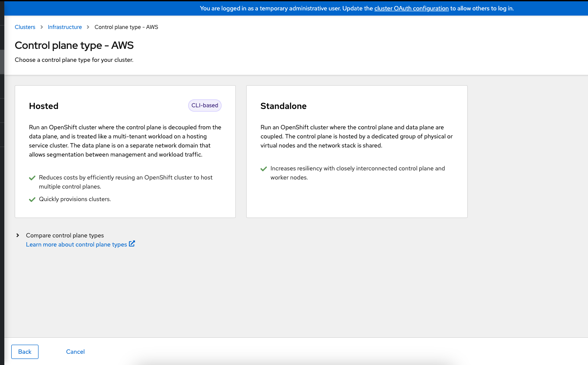Image resolution: width=588 pixels, height=365 pixels.
Task: Cancel the cluster creation wizard
Action: click(x=75, y=352)
